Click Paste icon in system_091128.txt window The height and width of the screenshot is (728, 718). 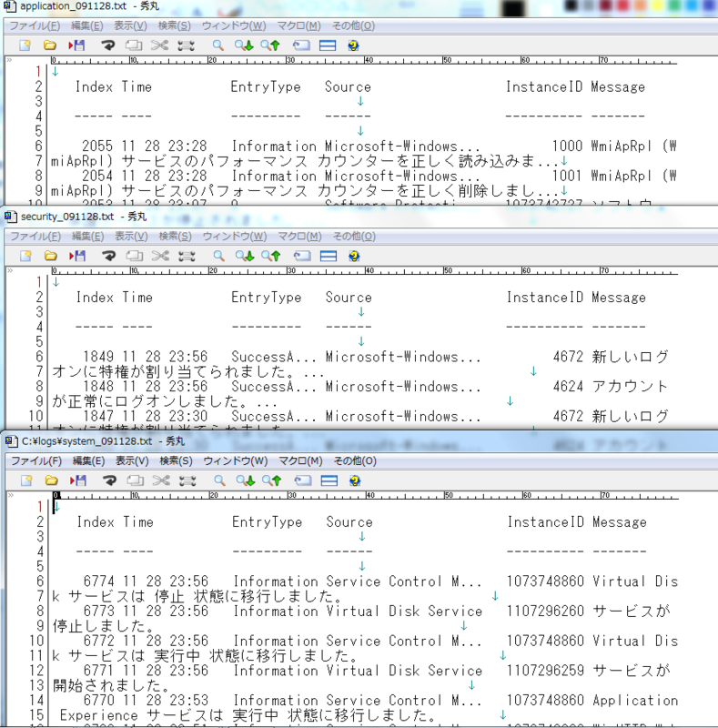pyautogui.click(x=187, y=480)
